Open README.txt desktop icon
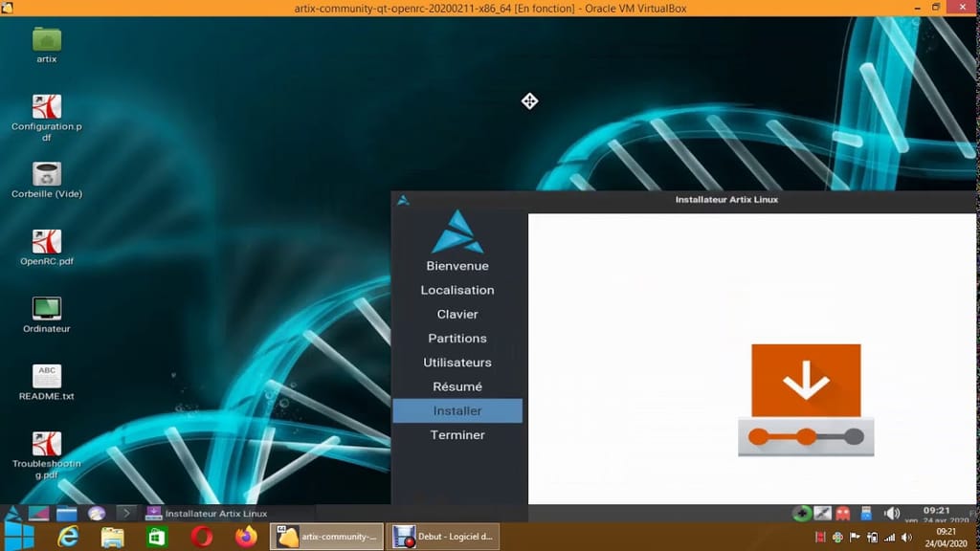The width and height of the screenshot is (980, 551). pyautogui.click(x=46, y=383)
